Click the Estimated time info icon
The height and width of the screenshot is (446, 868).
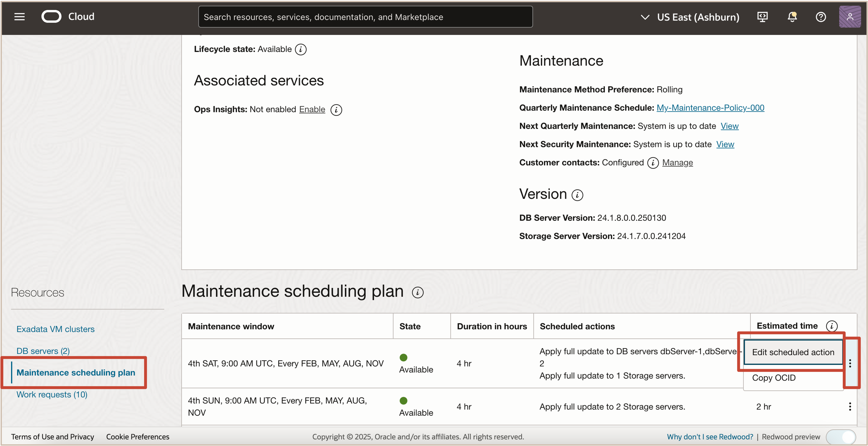click(x=832, y=326)
